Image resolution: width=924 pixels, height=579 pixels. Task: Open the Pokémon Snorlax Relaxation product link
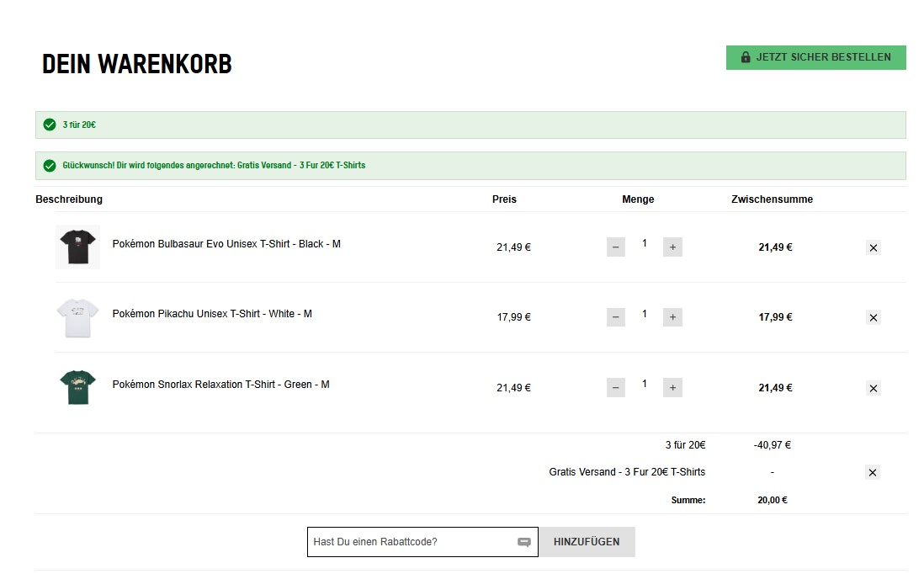point(220,385)
